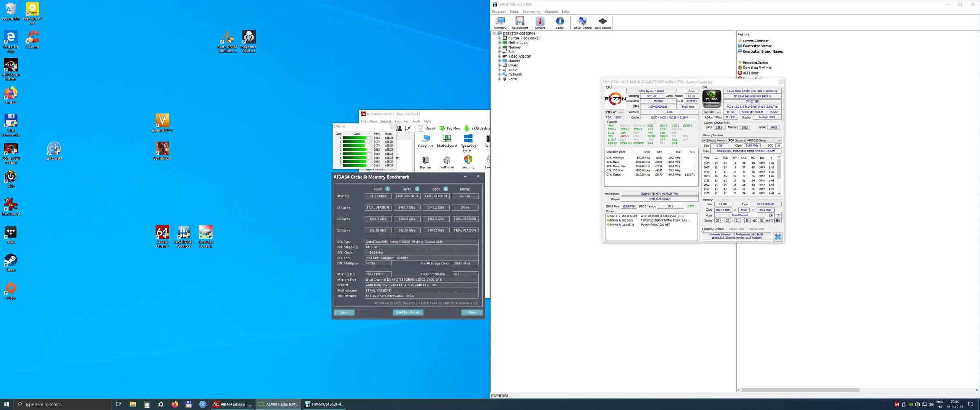980x410 pixels.
Task: Expand the Motherboard node in HWiNFO64 tree
Action: (499, 42)
